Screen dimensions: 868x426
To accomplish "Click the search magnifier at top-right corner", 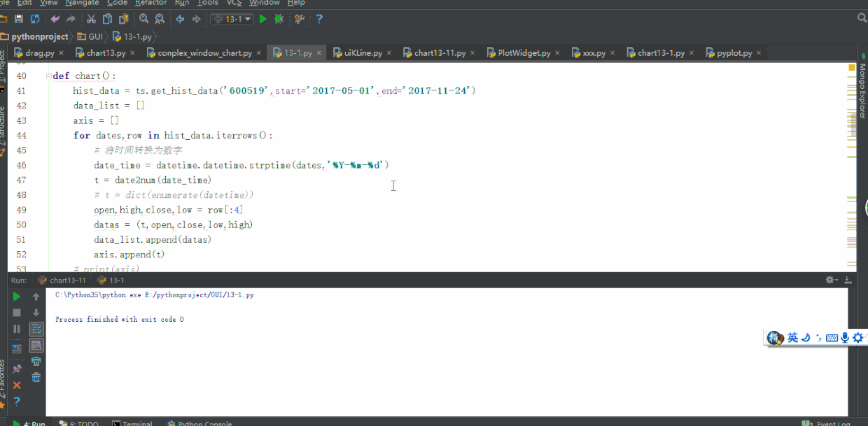I will coord(862,19).
